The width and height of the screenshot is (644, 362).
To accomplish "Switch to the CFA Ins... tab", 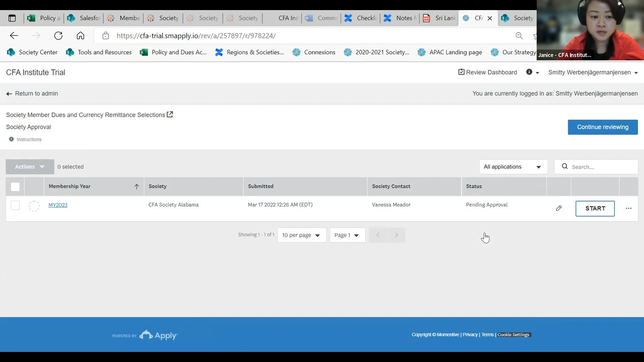I will 282,18.
